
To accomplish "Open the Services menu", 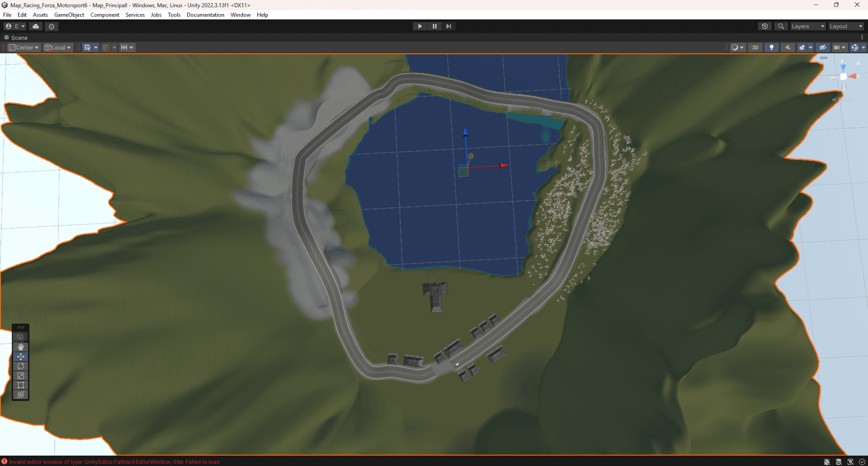I will tap(135, 15).
